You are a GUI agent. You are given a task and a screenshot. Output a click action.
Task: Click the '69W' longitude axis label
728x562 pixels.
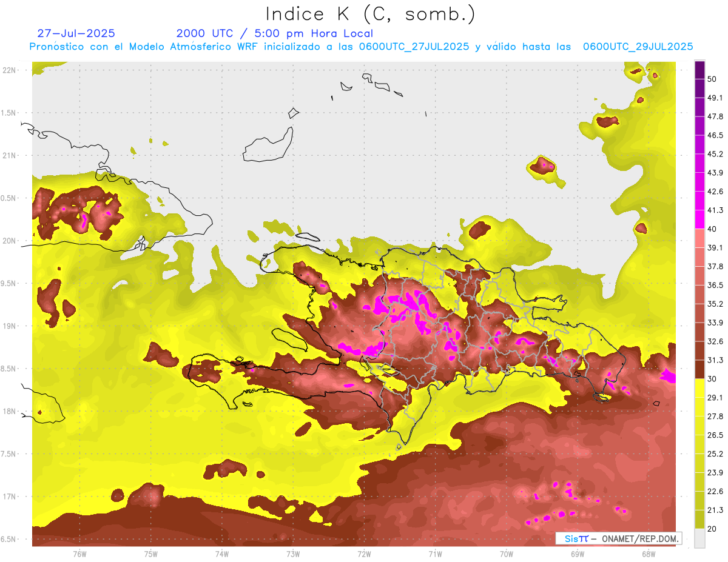coord(578,554)
